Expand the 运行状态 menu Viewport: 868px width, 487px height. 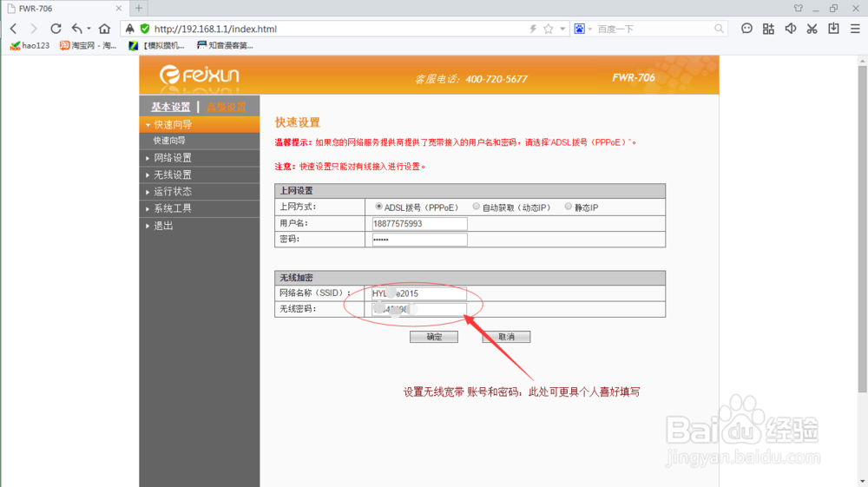point(200,192)
